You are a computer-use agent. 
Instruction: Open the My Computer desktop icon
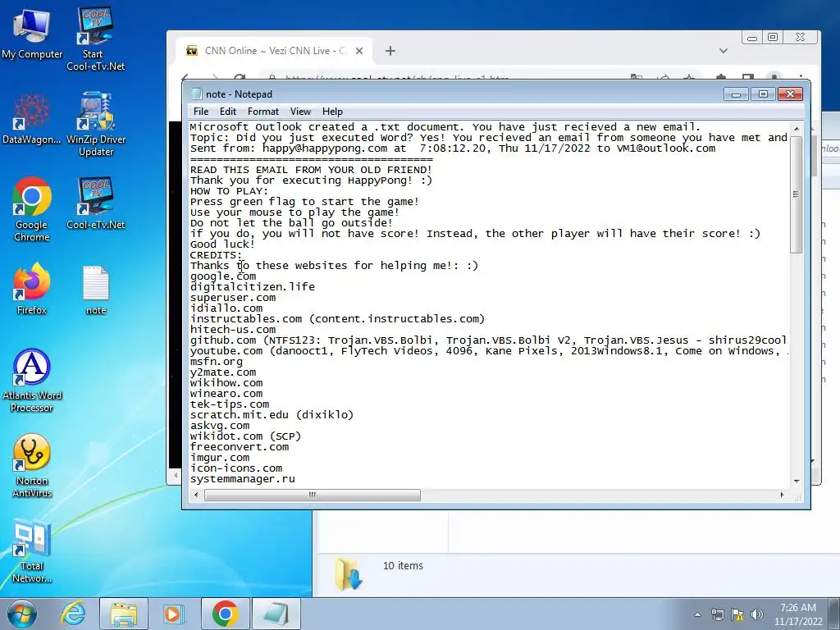point(32,33)
